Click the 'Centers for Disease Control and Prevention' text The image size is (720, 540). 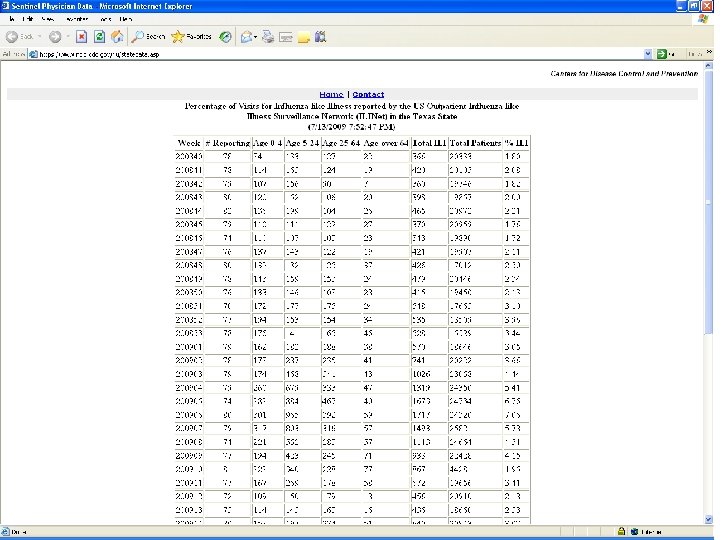point(624,73)
